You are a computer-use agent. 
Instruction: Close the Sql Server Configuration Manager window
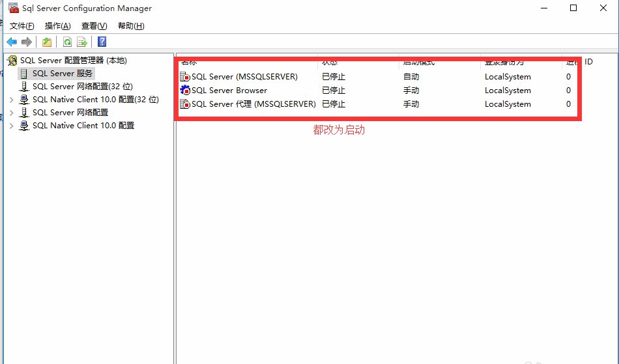click(x=603, y=8)
